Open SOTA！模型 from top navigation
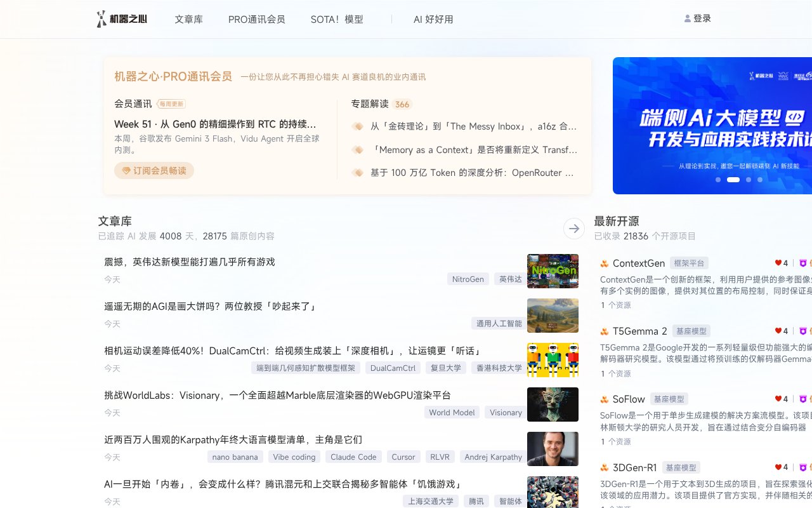The height and width of the screenshot is (508, 812). pos(337,20)
